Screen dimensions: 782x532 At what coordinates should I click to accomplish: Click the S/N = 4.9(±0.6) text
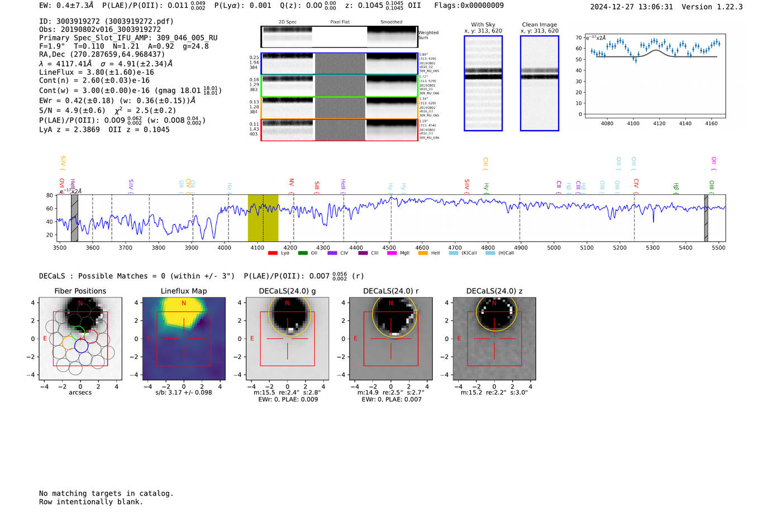tap(72, 111)
